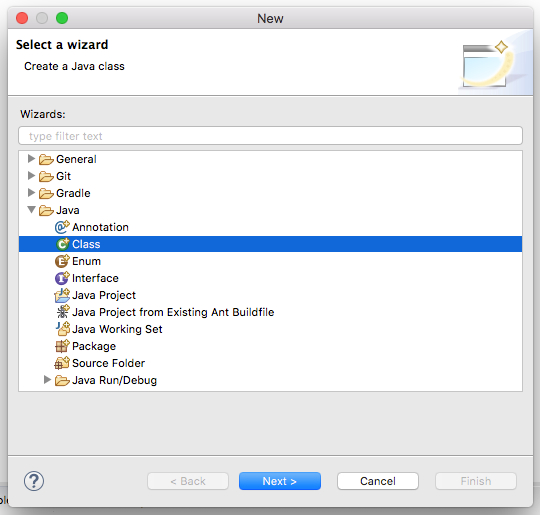Click the type filter text field
Image resolution: width=540 pixels, height=515 pixels.
[270, 136]
